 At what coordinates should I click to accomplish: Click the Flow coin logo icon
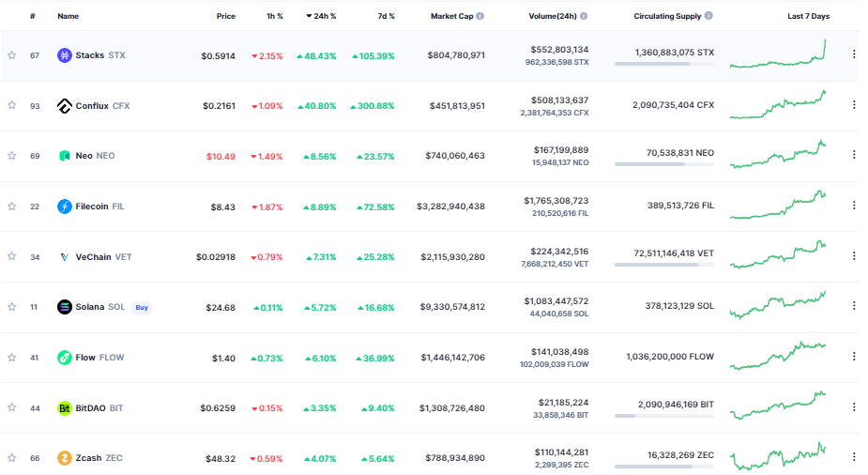point(65,358)
